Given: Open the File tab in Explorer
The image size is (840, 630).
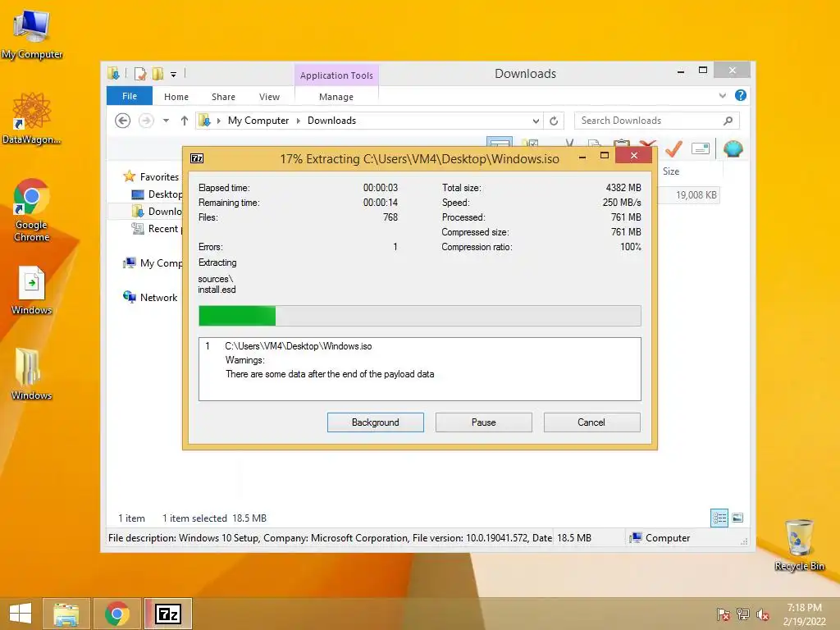Looking at the screenshot, I should pyautogui.click(x=129, y=96).
